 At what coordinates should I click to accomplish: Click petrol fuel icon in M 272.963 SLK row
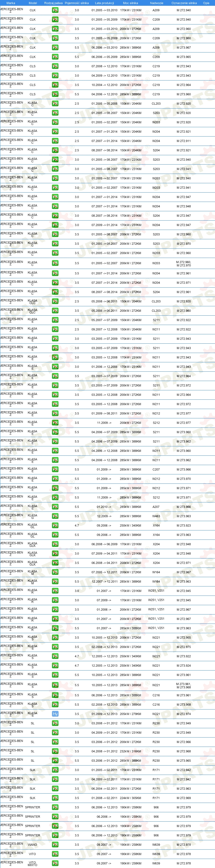tap(55, 788)
